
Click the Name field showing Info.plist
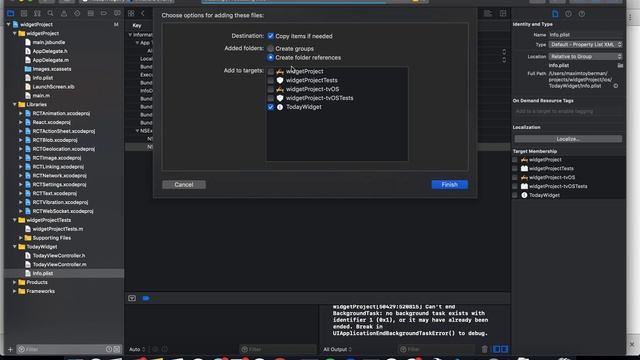point(585,35)
